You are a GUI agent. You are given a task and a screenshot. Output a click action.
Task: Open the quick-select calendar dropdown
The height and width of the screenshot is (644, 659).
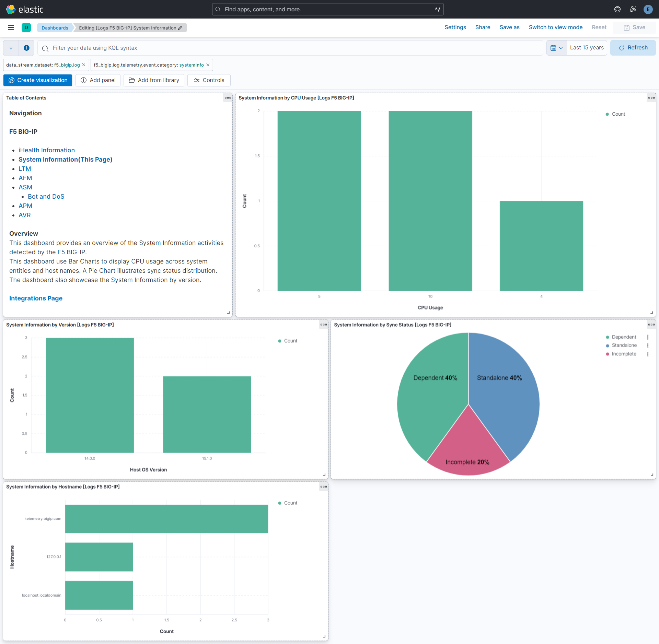556,48
